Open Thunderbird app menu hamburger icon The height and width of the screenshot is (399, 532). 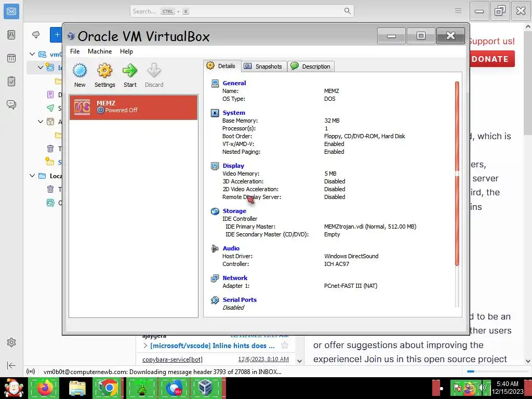458,11
